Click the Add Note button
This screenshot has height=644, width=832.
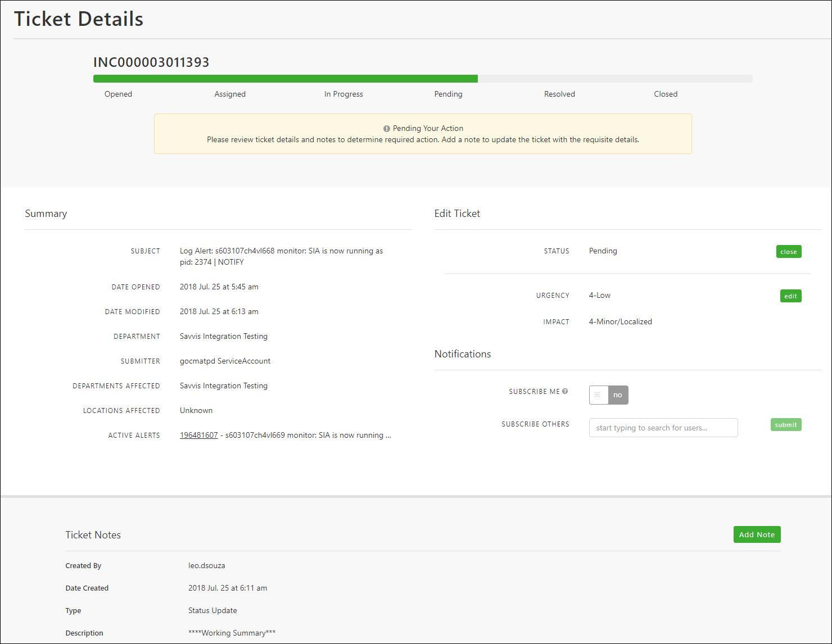[757, 534]
